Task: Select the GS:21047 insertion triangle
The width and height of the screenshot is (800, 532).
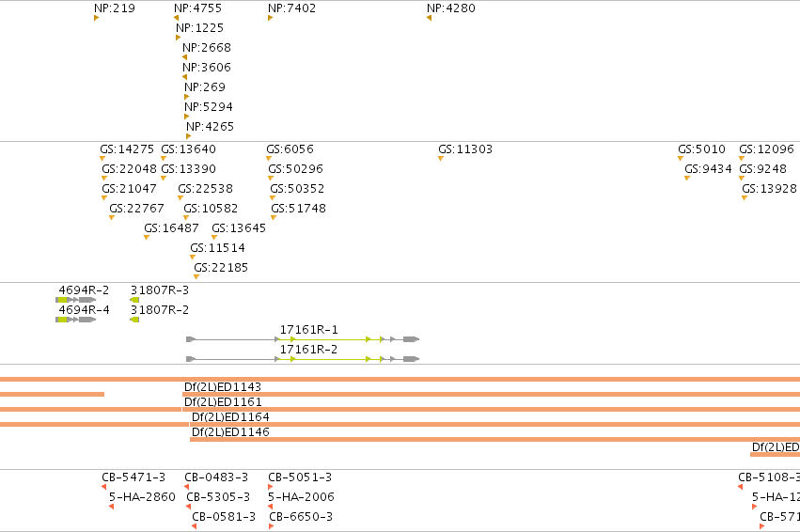Action: (x=104, y=198)
